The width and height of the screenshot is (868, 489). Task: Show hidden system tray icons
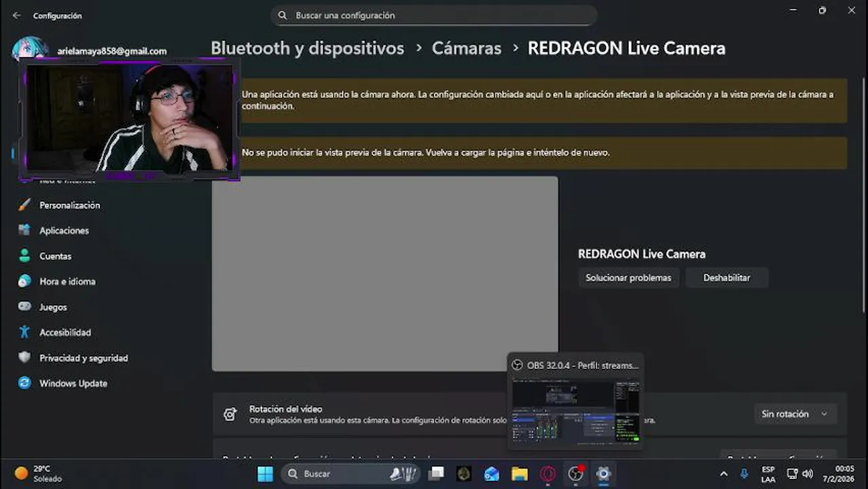[723, 473]
